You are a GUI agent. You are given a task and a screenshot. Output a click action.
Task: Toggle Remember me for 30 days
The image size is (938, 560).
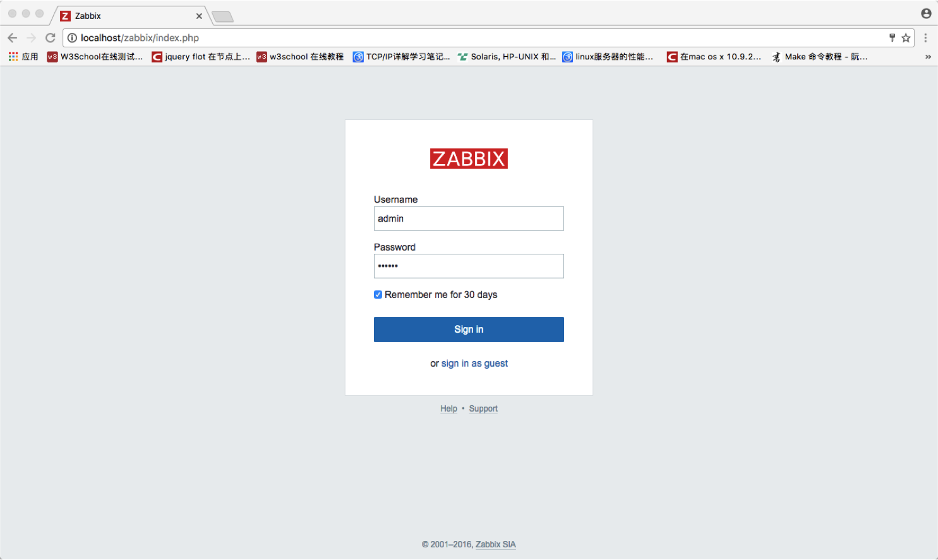[x=378, y=295]
